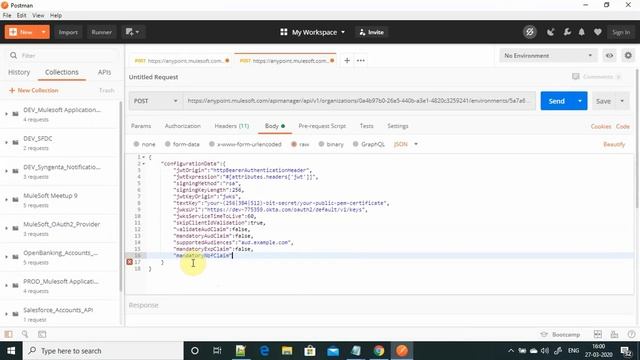Select the none body type
This screenshot has width=640, height=360.
tap(136, 144)
